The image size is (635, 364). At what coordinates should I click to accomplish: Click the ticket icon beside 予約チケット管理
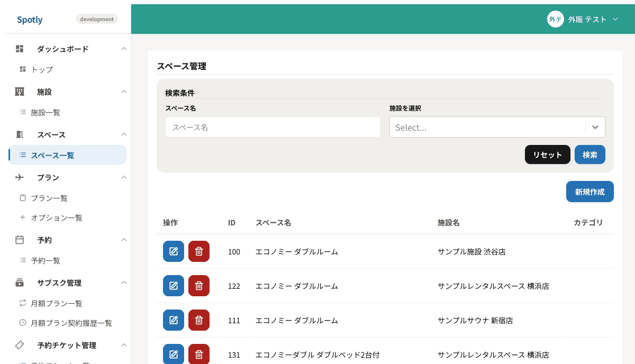pyautogui.click(x=20, y=345)
